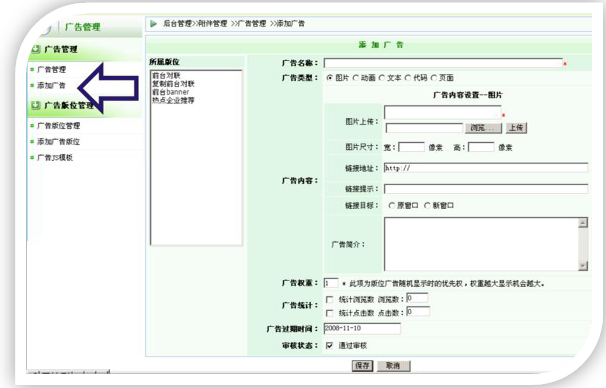Viewport: 606px width, 388px height.
Task: Select 热点企业推荐 in the list
Action: pos(173,100)
